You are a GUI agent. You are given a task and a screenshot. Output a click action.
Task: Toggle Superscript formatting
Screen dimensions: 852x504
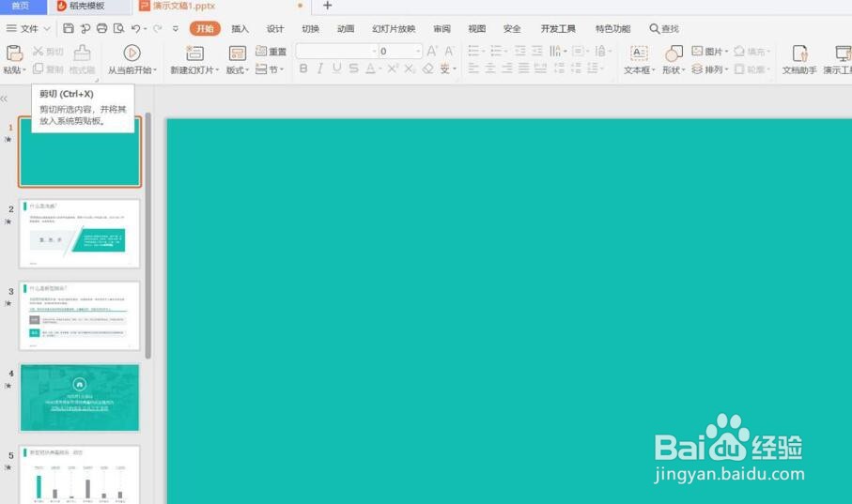point(393,69)
